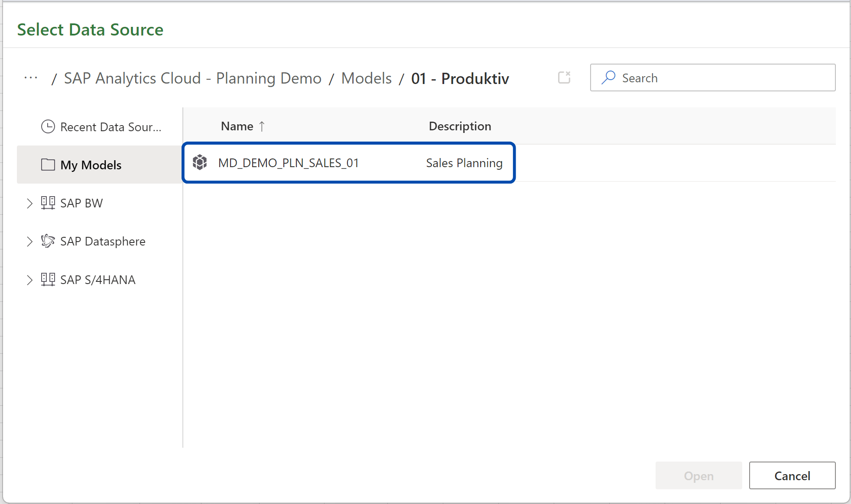Click the clock icon for Recent Data Sources
This screenshot has height=504, width=851.
(48, 126)
